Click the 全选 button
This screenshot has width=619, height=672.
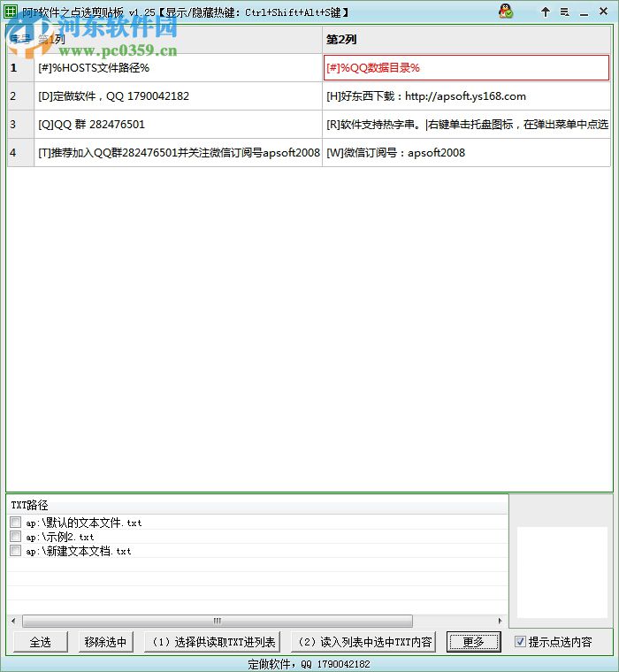41,642
